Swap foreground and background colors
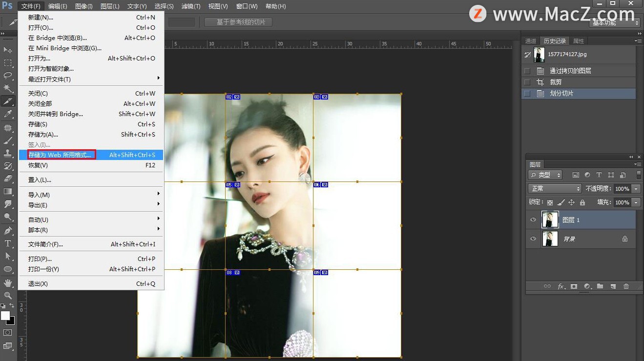 [x=12, y=306]
